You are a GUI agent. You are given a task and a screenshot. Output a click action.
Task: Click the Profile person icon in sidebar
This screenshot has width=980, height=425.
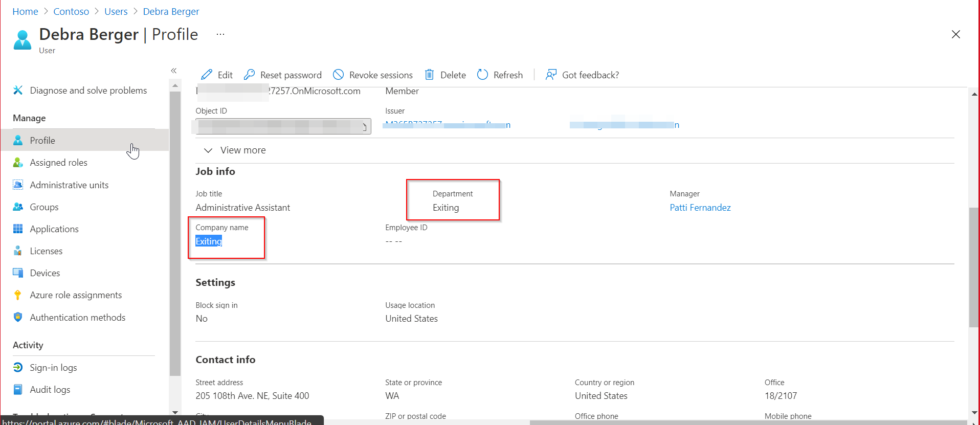[x=18, y=140]
